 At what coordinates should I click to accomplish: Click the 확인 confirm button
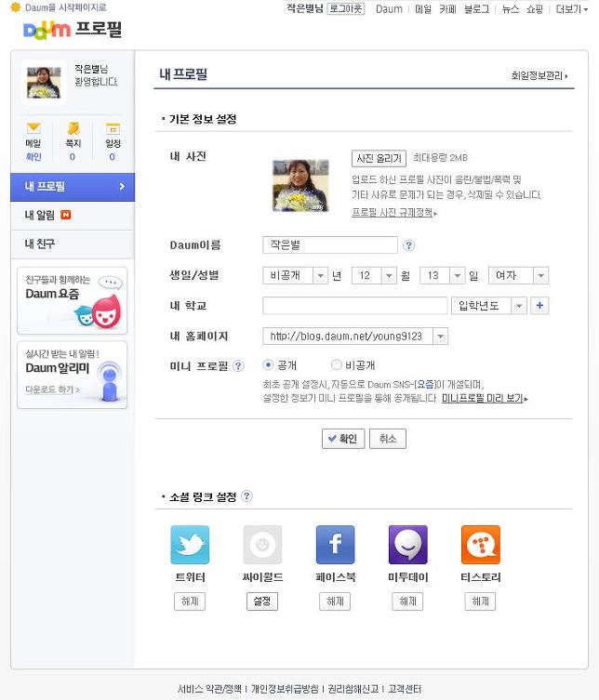[x=343, y=439]
